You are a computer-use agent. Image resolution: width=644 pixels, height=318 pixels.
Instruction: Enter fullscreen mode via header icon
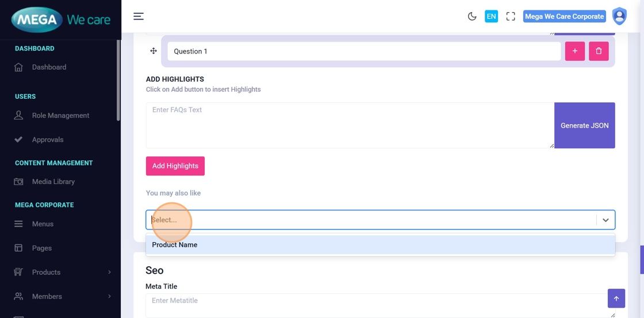[x=511, y=17]
